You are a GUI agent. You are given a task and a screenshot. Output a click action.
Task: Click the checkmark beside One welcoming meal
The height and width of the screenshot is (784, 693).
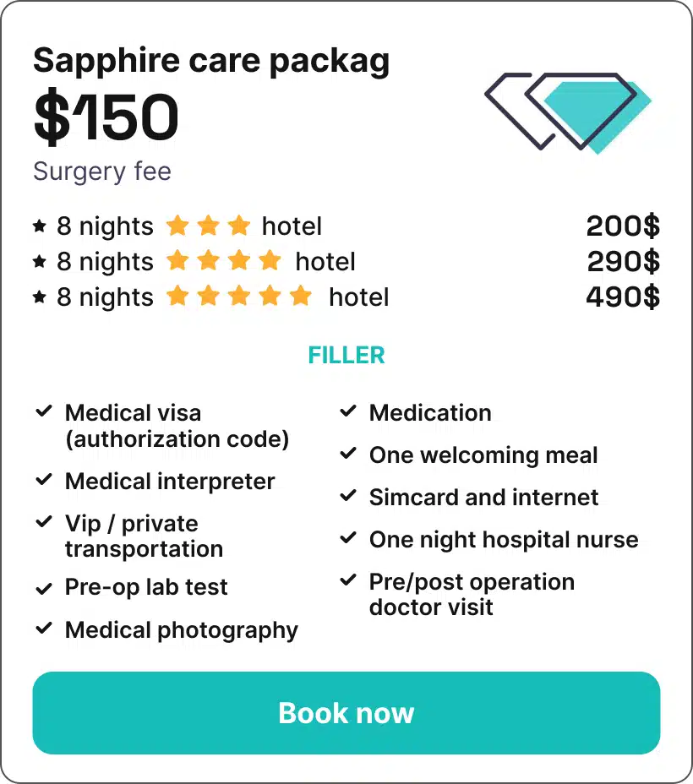(x=348, y=454)
